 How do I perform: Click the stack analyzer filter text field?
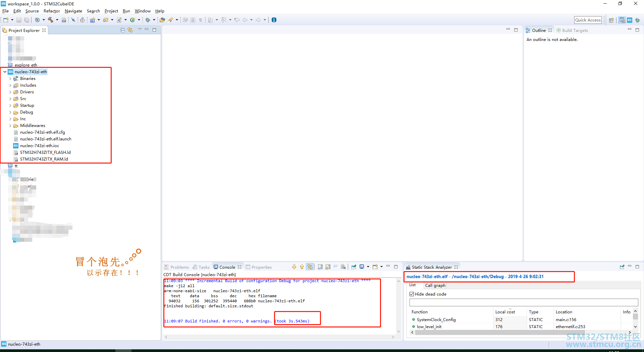tap(524, 302)
